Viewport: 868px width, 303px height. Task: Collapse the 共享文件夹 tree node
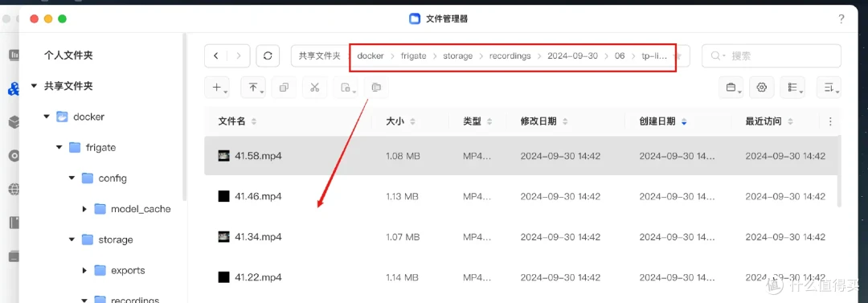[x=34, y=87]
